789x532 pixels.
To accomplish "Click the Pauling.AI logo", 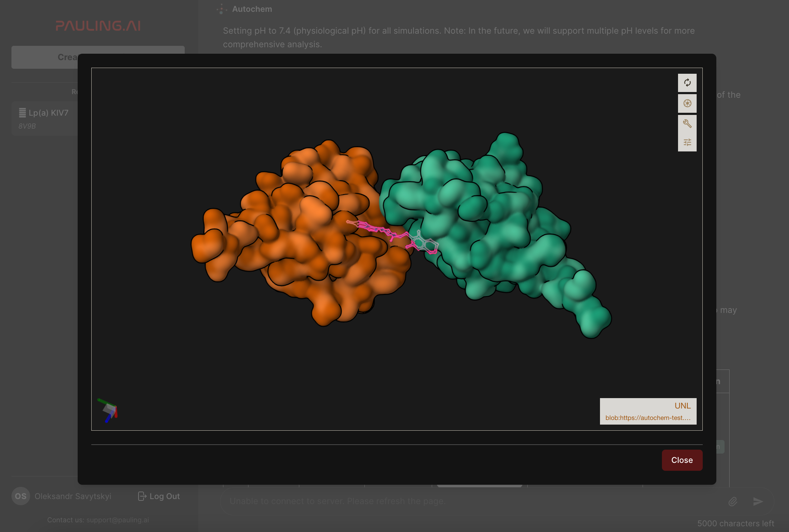I will pos(98,25).
